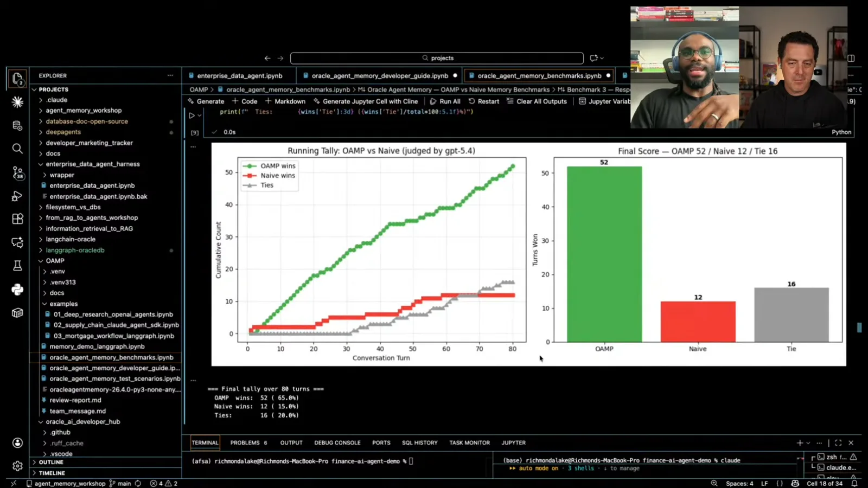
Task: Open the Extensions view icon
Action: [x=17, y=219]
